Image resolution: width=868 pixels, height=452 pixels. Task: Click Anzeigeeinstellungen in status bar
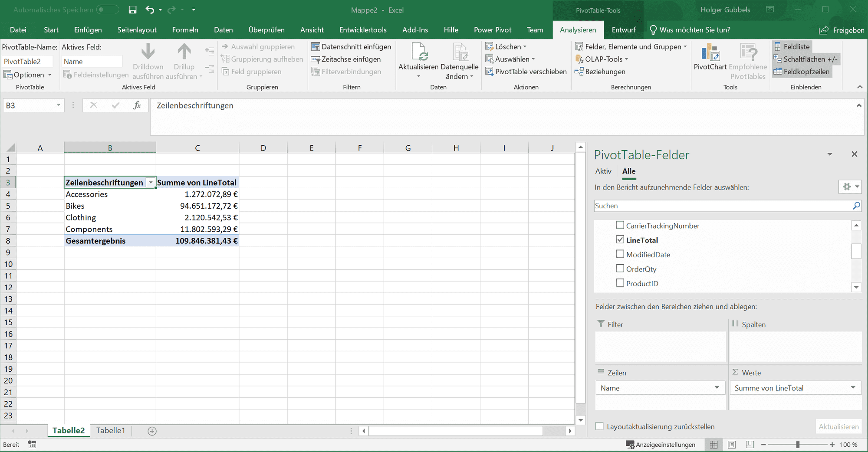tap(661, 445)
